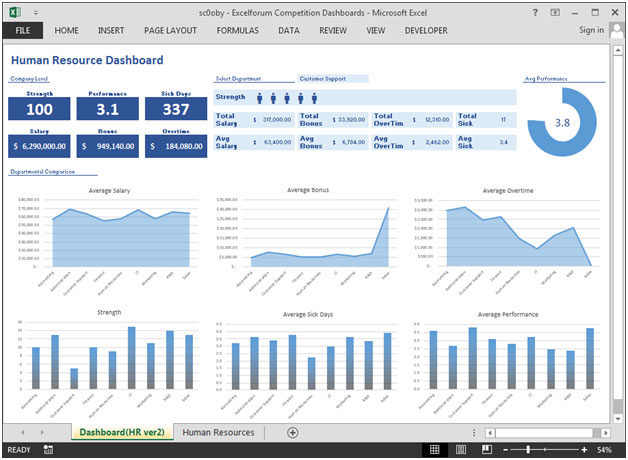Click the zoom in plus button
The image size is (628, 460).
[584, 450]
